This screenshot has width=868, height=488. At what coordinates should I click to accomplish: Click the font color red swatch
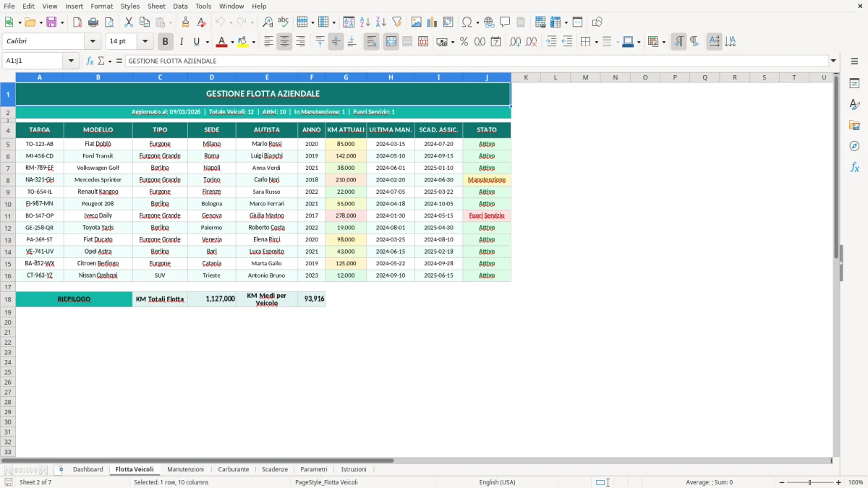(222, 42)
